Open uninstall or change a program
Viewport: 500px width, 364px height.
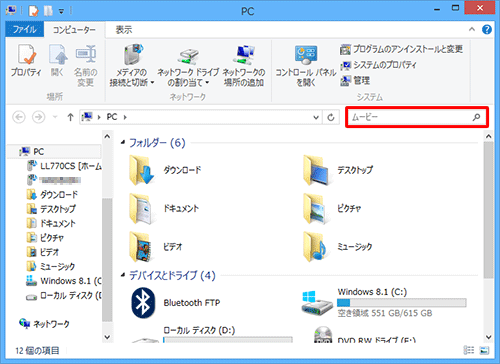401,49
